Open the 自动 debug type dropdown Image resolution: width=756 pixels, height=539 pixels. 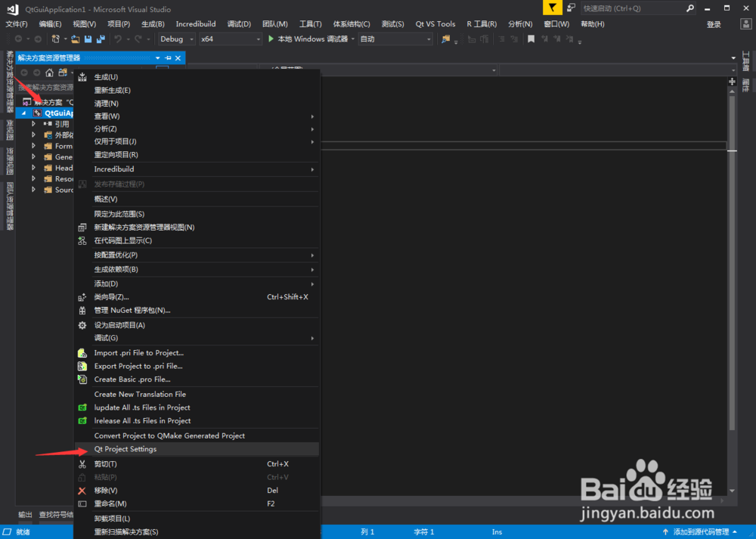point(395,39)
